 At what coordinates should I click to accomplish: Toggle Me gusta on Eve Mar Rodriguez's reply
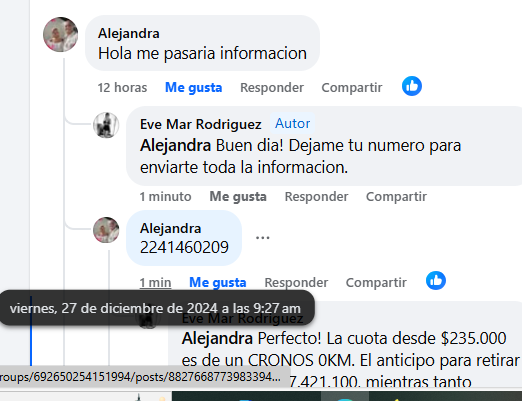[x=238, y=197]
